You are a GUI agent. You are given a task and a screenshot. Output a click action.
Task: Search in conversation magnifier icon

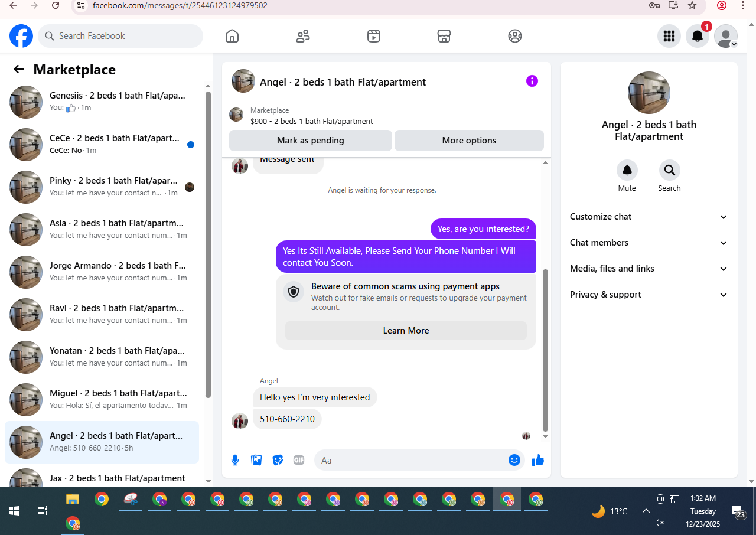point(670,170)
